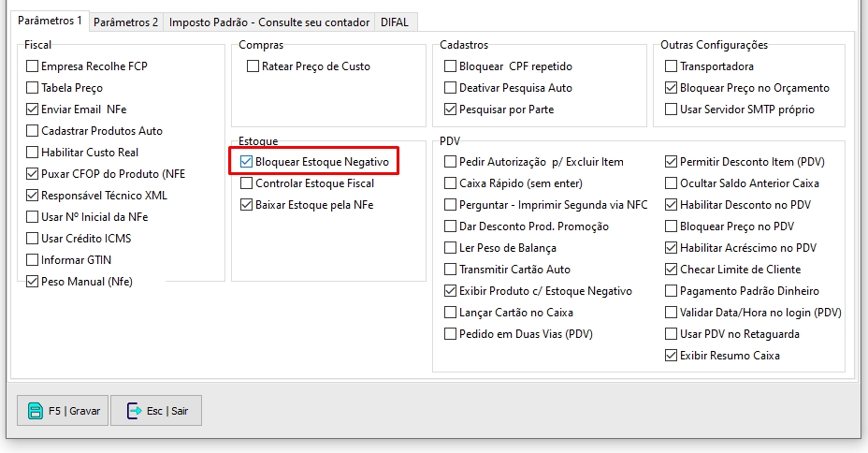Switch to the Parâmetros 2 tab
The height and width of the screenshot is (453, 868).
coord(126,22)
